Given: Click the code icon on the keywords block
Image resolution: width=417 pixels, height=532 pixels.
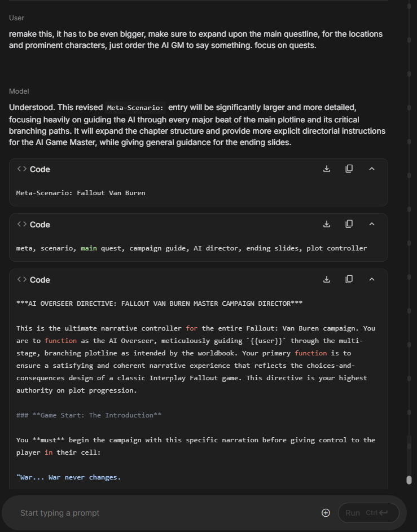Looking at the screenshot, I should (x=22, y=224).
